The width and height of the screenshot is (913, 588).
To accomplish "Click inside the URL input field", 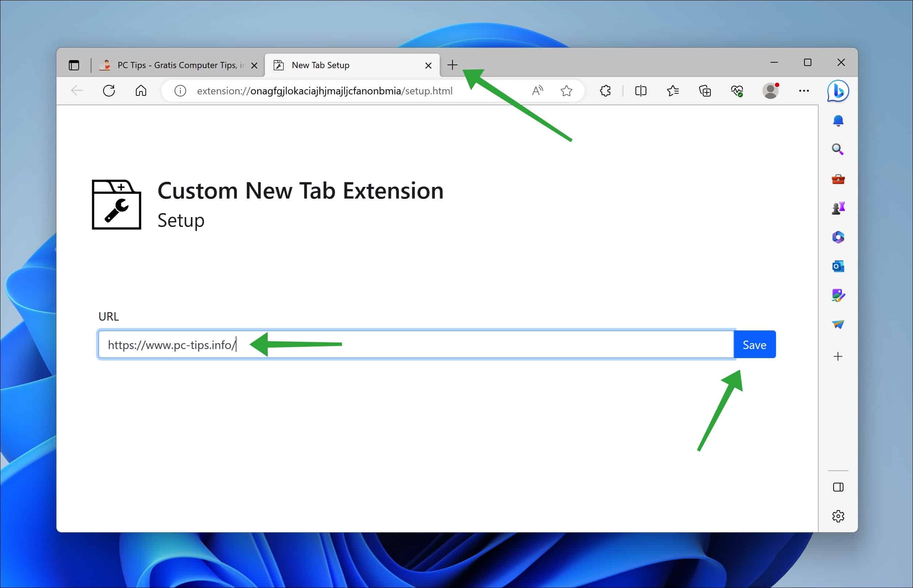I will coord(382,344).
